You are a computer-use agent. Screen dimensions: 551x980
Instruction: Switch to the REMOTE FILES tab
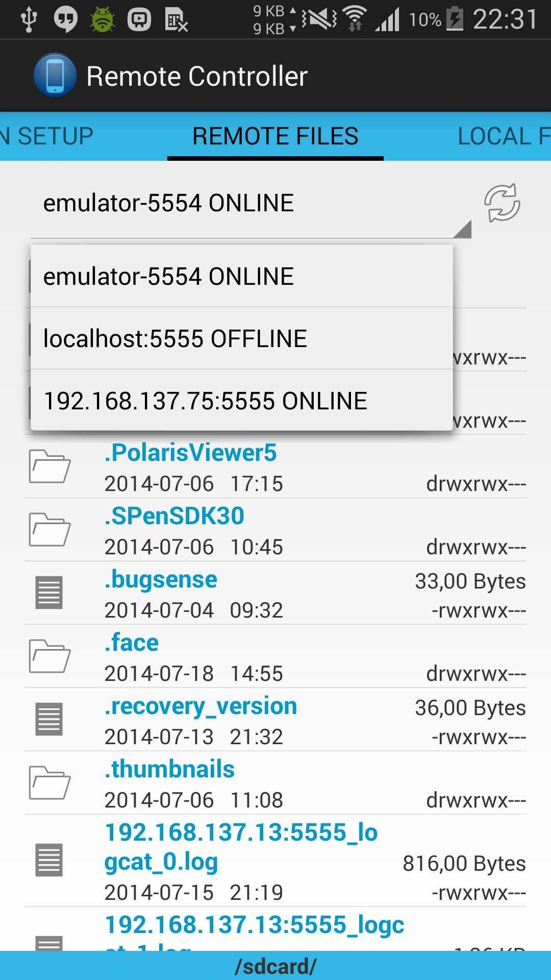point(275,136)
